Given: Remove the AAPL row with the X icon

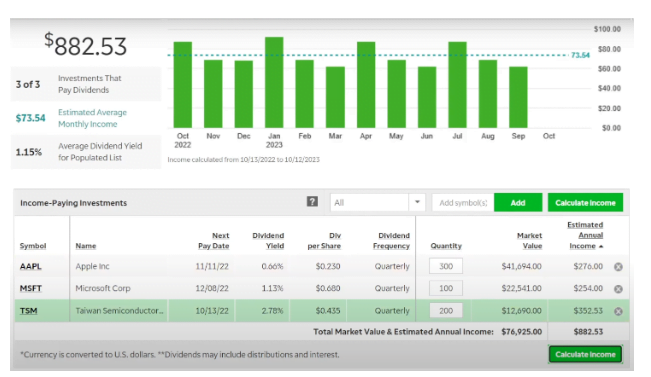Looking at the screenshot, I should point(618,267).
